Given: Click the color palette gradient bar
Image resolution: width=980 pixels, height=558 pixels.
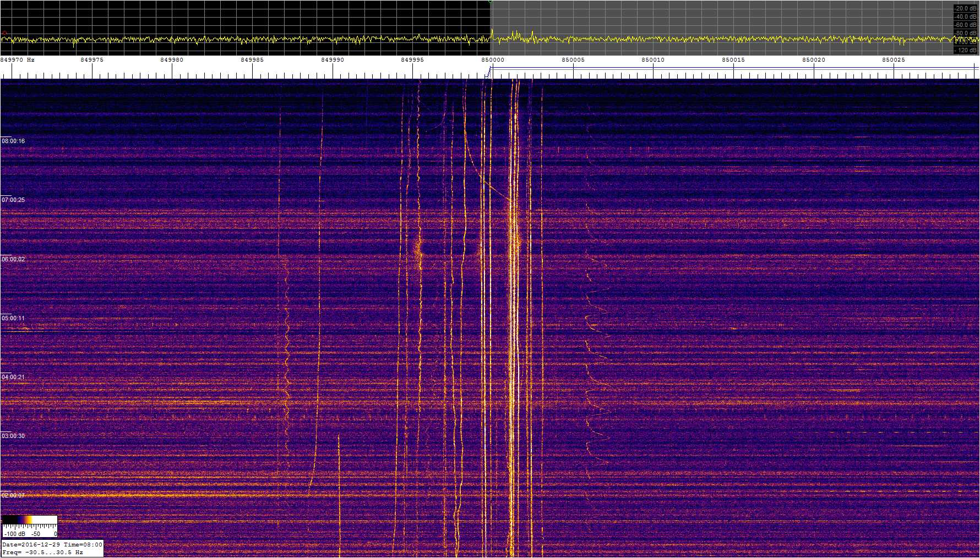Looking at the screenshot, I should click(30, 519).
